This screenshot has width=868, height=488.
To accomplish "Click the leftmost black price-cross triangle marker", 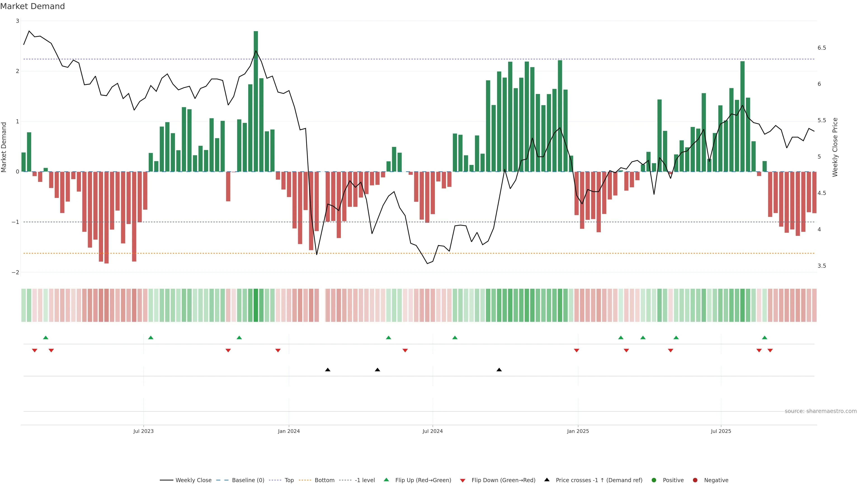I will 328,370.
